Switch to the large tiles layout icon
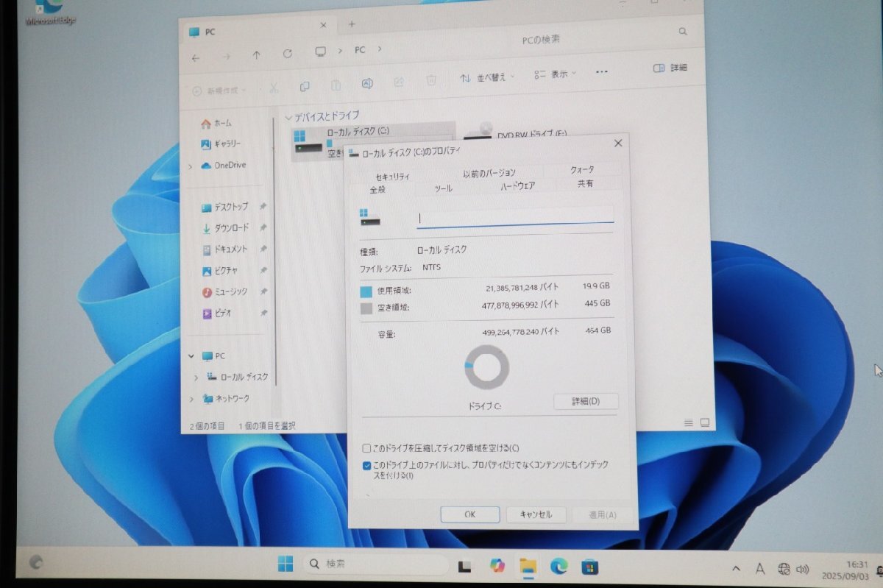 pyautogui.click(x=705, y=422)
